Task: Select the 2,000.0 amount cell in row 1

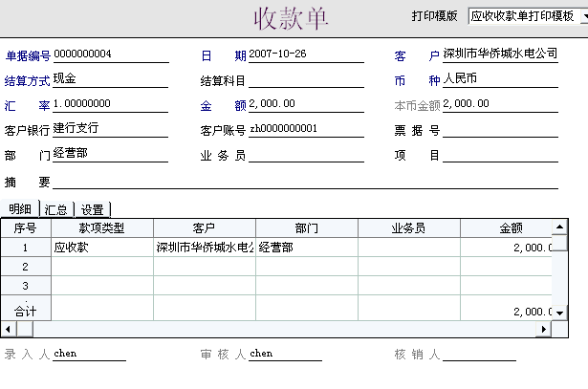Action: (506, 248)
